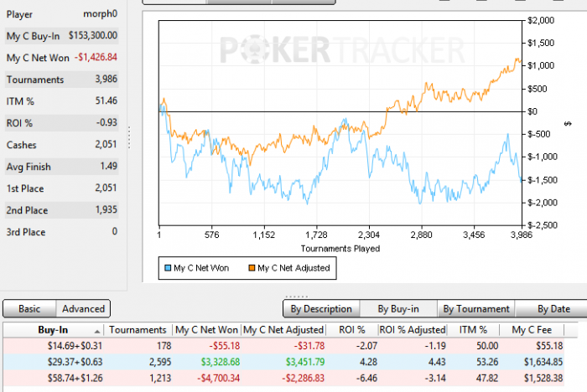The height and width of the screenshot is (392, 587).
Task: Click the 2nd Place 1,935 summary row
Action: pyautogui.click(x=62, y=210)
